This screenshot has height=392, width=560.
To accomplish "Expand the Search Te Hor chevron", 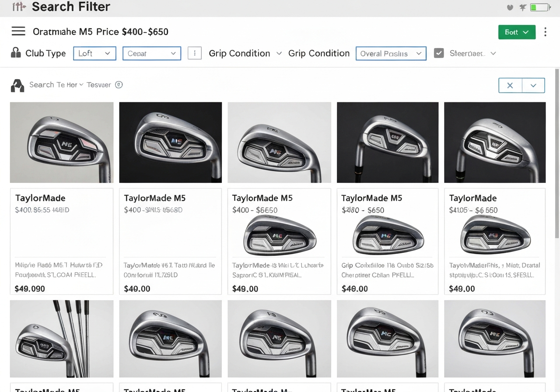I will point(81,85).
